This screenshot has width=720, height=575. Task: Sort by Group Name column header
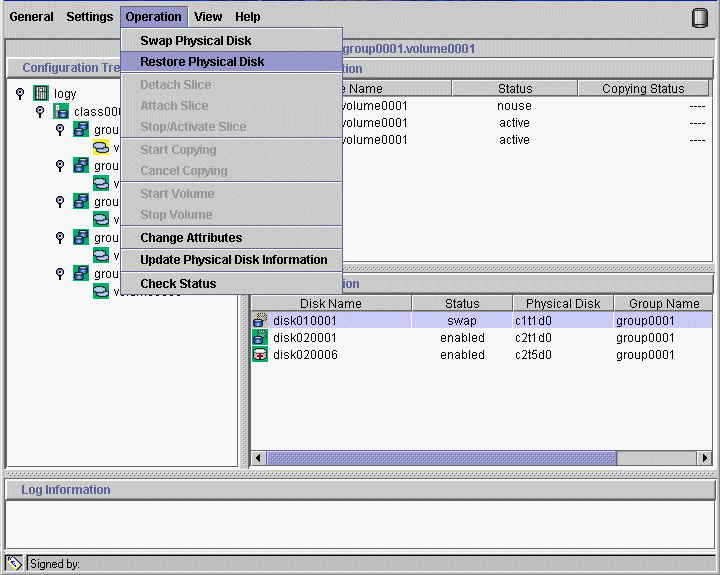coord(664,303)
